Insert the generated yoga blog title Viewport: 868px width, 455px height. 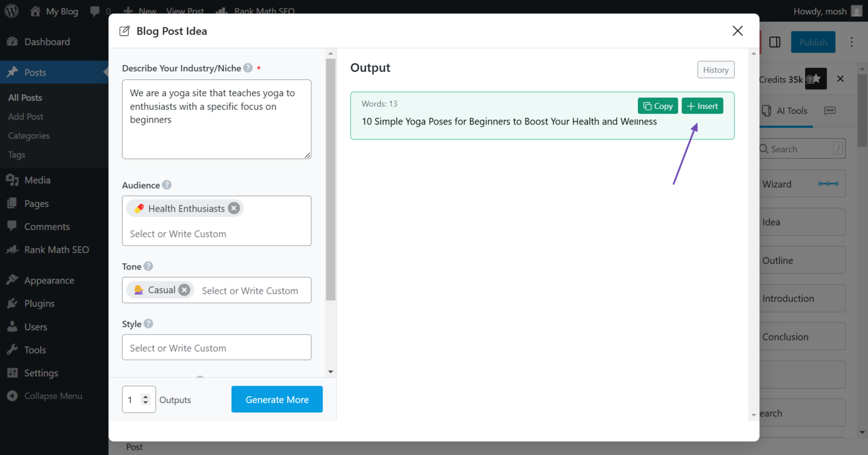[x=702, y=105]
